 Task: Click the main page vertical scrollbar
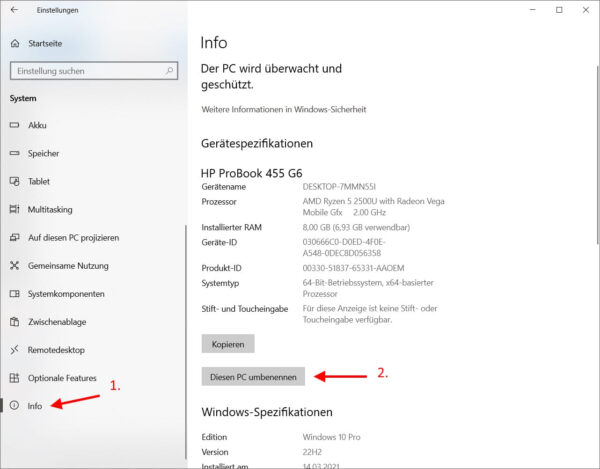pyautogui.click(x=597, y=155)
